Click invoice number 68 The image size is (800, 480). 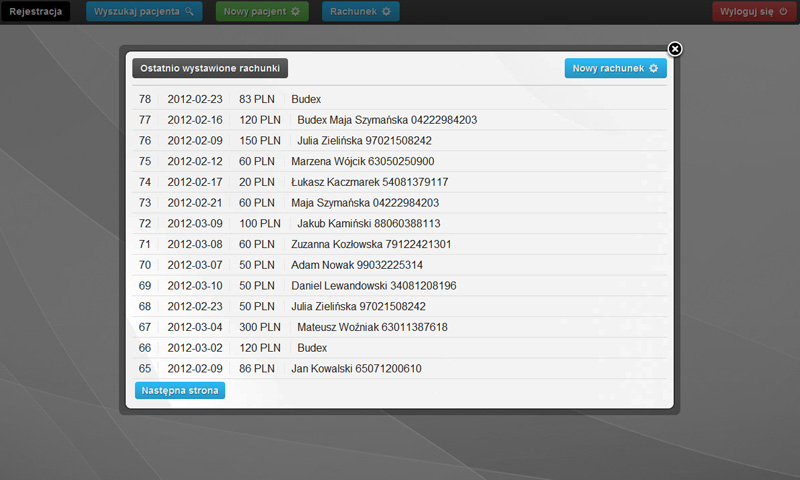[x=145, y=307]
